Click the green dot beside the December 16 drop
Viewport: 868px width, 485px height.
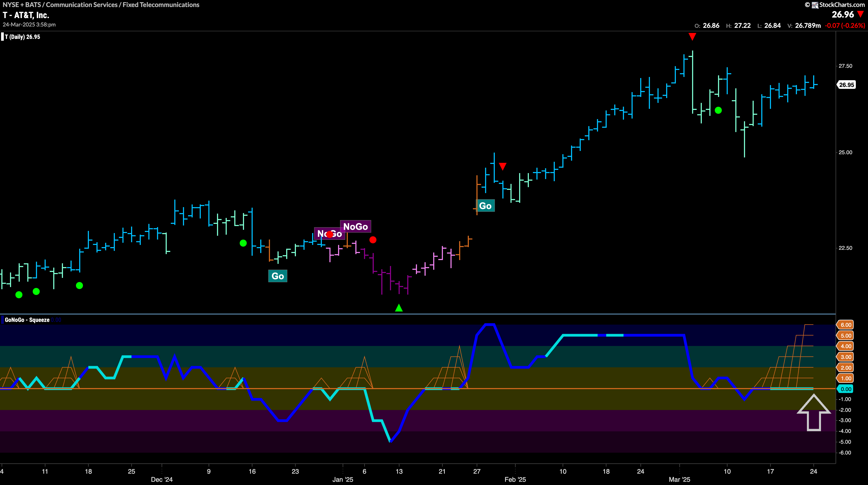click(243, 243)
